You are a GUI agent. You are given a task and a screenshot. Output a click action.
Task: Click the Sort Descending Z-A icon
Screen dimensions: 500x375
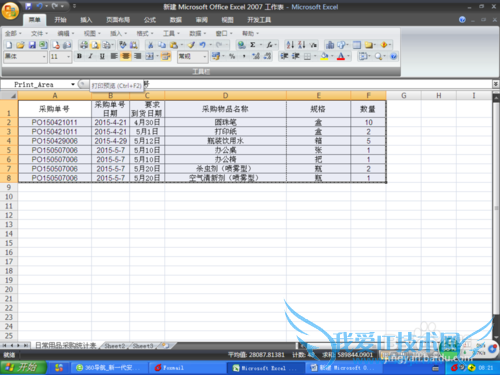click(301, 45)
